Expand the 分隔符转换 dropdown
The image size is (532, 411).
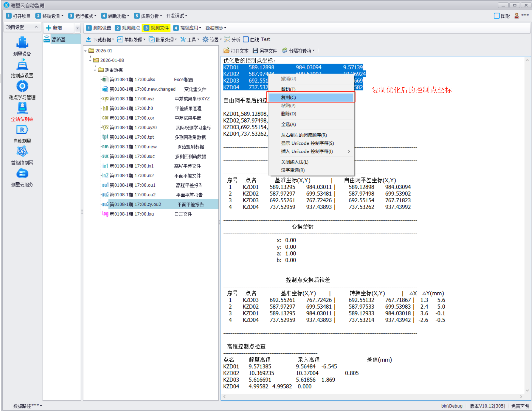[299, 51]
